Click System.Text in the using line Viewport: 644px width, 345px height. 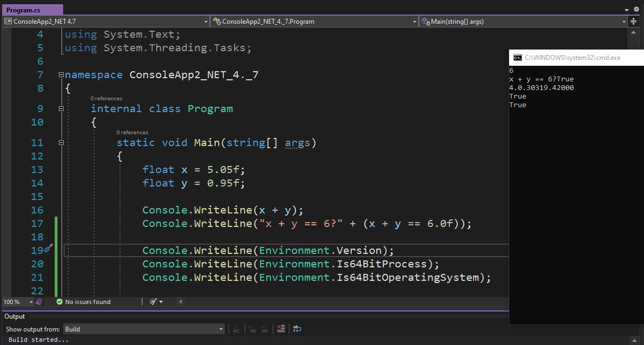point(139,34)
